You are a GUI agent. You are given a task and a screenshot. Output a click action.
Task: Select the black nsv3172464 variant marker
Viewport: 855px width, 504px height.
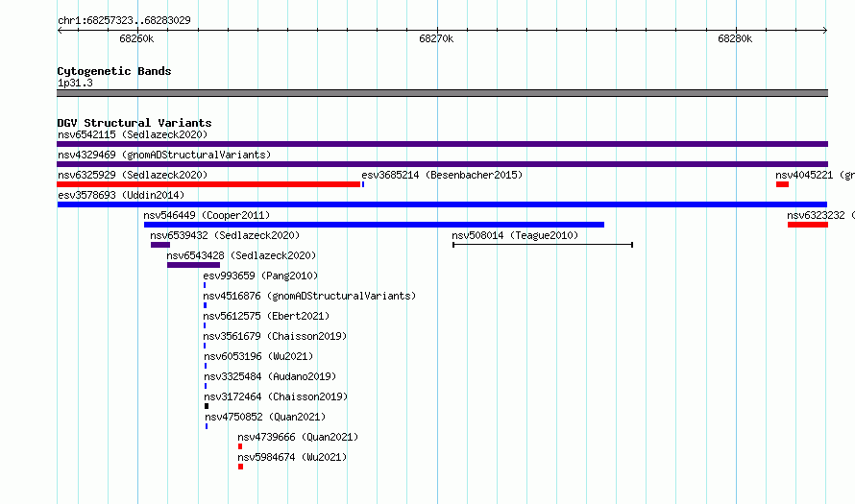pyautogui.click(x=207, y=406)
